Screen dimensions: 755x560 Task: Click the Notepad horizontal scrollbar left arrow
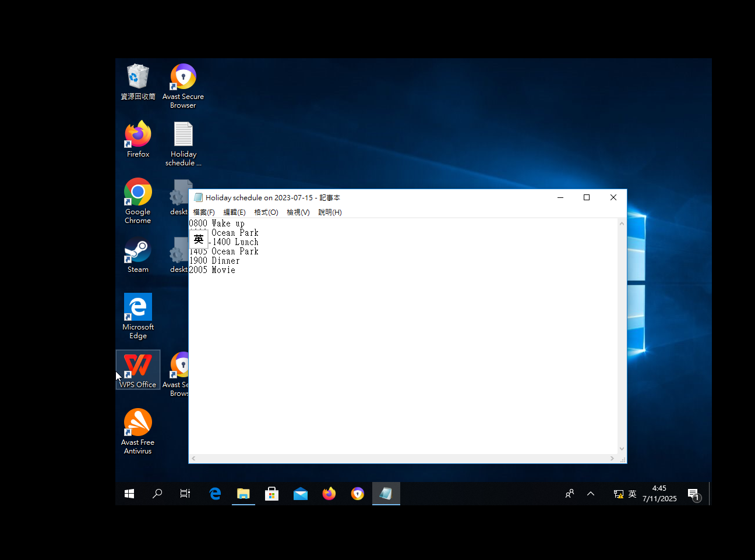(194, 459)
